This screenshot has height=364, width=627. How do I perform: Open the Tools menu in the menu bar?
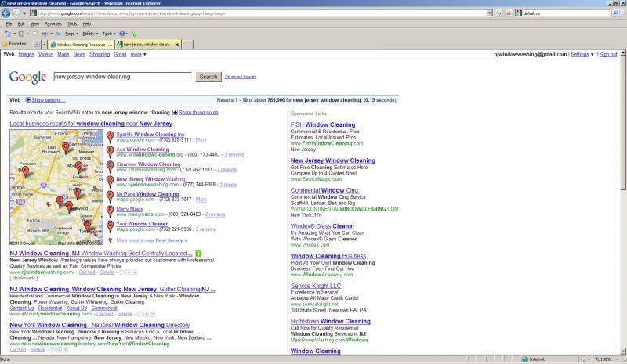click(x=72, y=24)
